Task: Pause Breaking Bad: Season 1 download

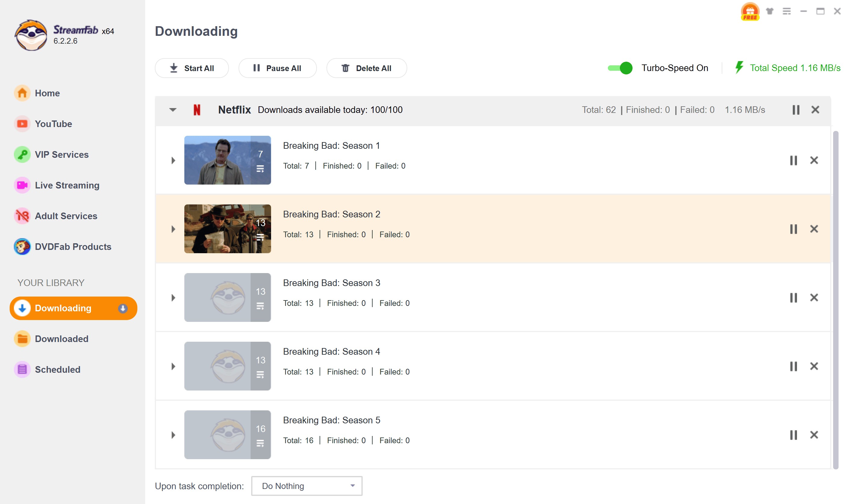Action: click(x=793, y=160)
